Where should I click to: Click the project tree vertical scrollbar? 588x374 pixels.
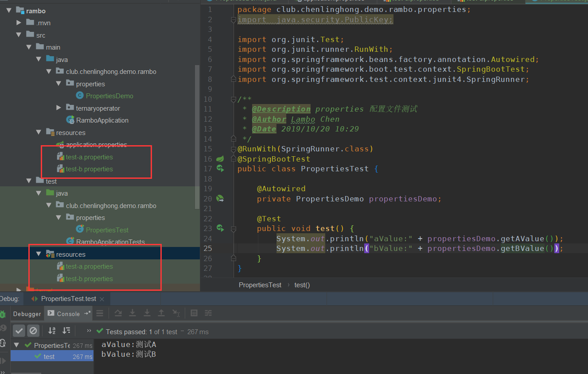coord(197,136)
